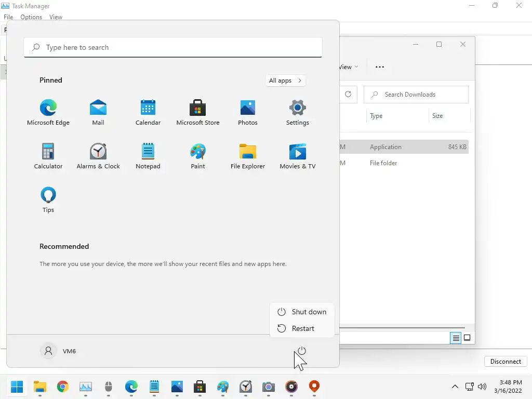This screenshot has height=399, width=532.
Task: Switch to large thumbnails view in Explorer
Action: pyautogui.click(x=467, y=338)
